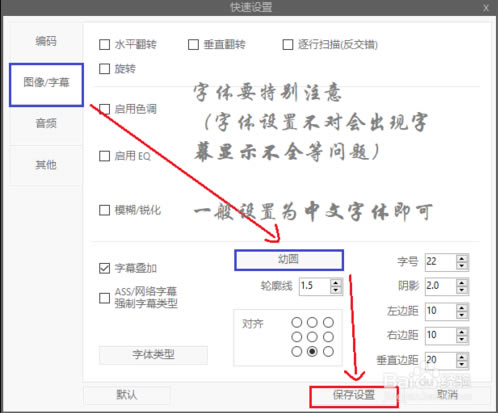The image size is (498, 413).
Task: Open the 其他 tab
Action: pos(46,165)
